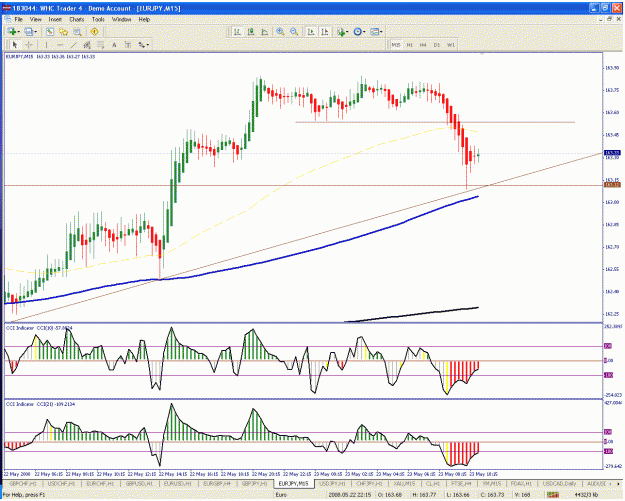Select the Text 'A' tool
The height and width of the screenshot is (501, 625).
[114, 45]
